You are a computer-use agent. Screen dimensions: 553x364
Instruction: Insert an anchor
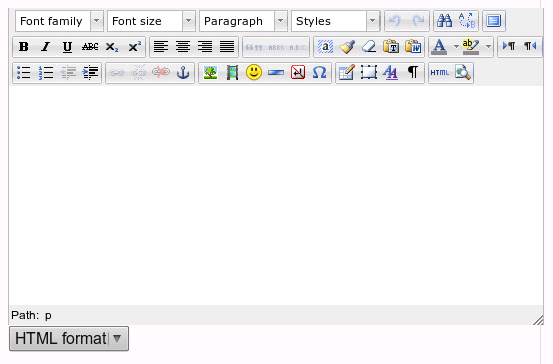[x=183, y=73]
